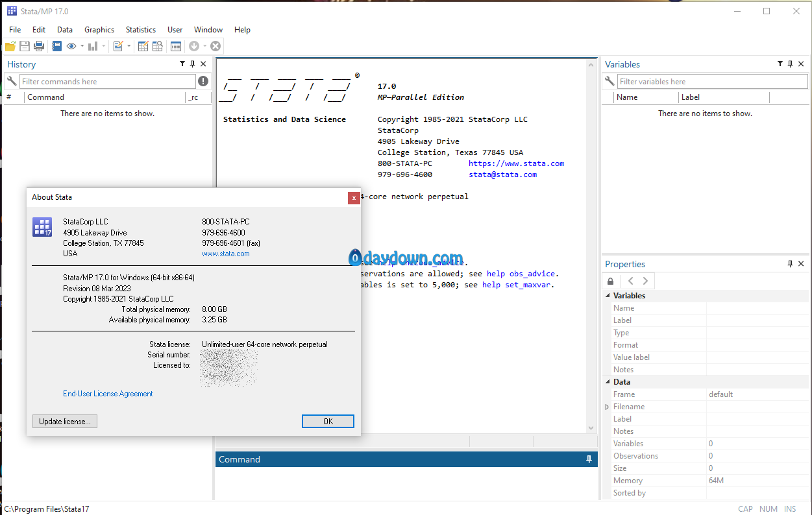Expand the Filename row in Properties
The image size is (812, 515).
coord(608,407)
